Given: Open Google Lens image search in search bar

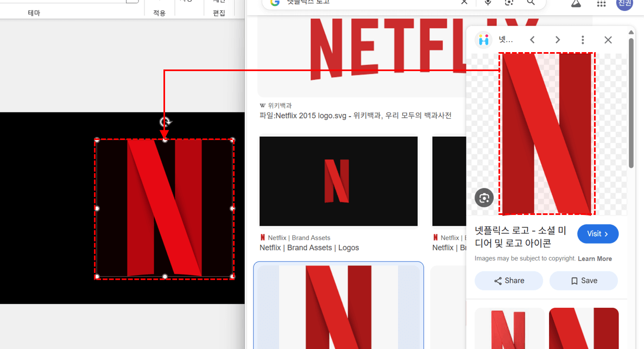Looking at the screenshot, I should tap(509, 2).
